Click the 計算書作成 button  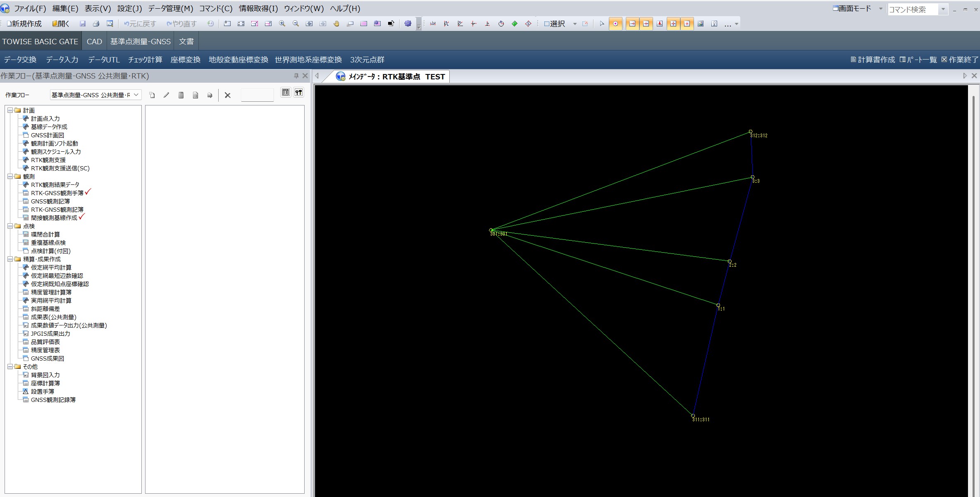pyautogui.click(x=873, y=60)
